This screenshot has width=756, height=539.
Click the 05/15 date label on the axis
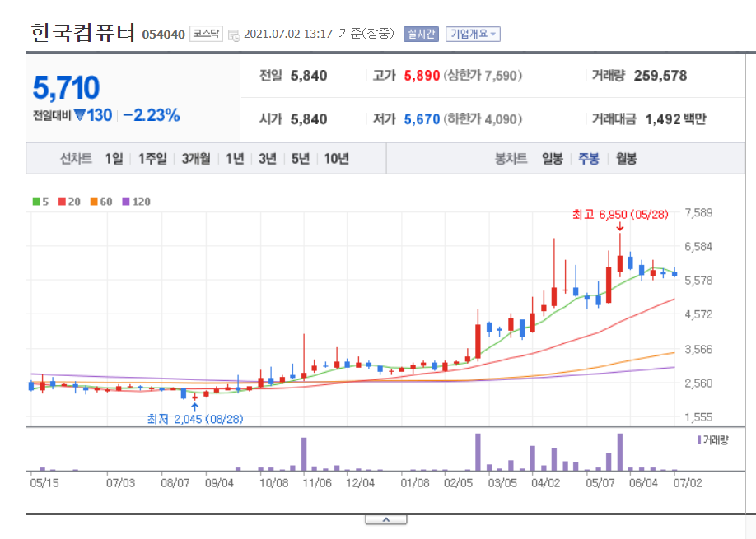[x=44, y=483]
